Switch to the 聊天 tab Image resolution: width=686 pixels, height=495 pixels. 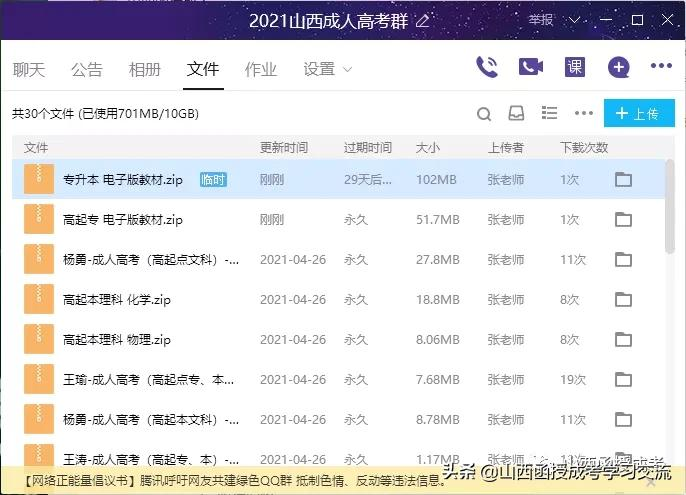coord(29,70)
